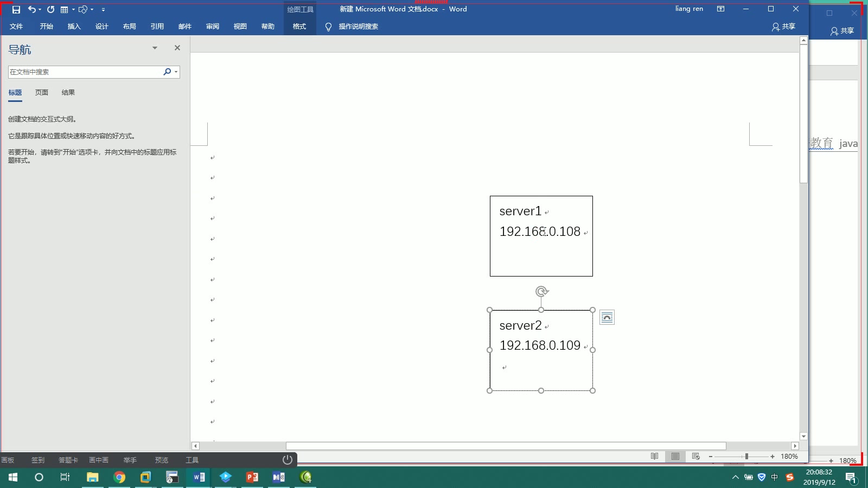Click the vertical scrollbar down arrow
The width and height of the screenshot is (868, 488).
point(803,436)
